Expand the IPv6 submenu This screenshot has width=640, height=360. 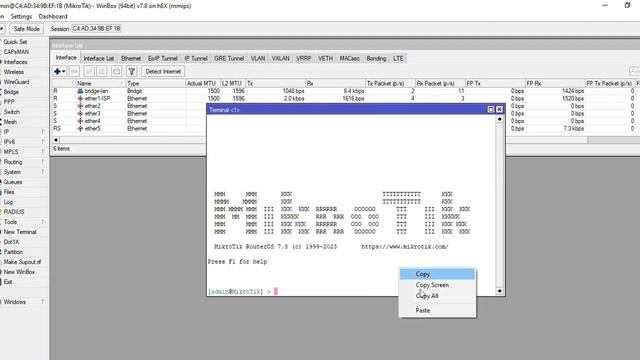[x=43, y=142]
